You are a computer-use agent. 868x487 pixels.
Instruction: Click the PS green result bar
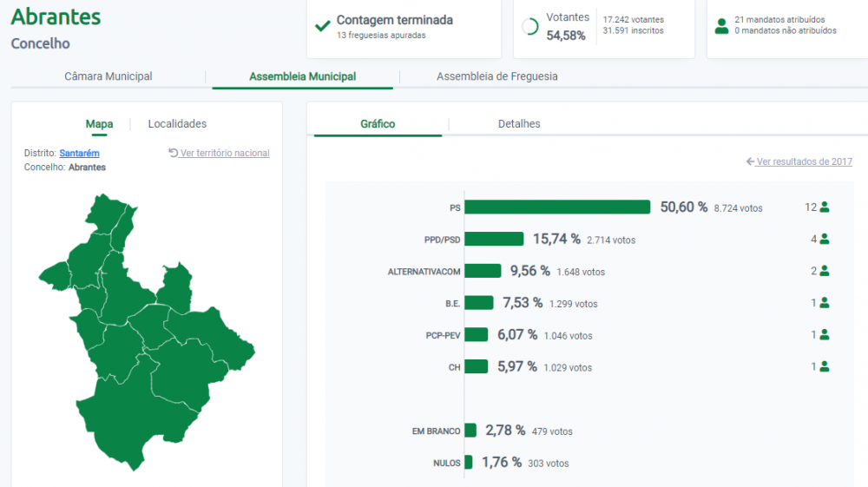point(557,207)
